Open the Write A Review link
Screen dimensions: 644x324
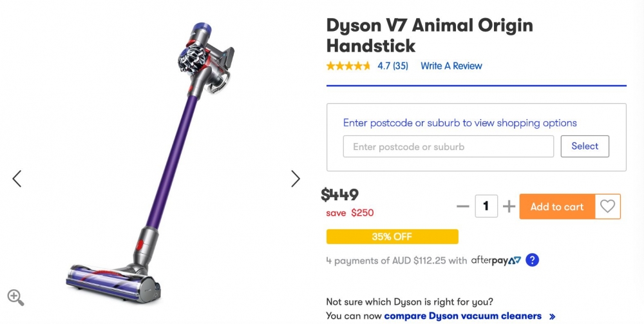point(451,66)
